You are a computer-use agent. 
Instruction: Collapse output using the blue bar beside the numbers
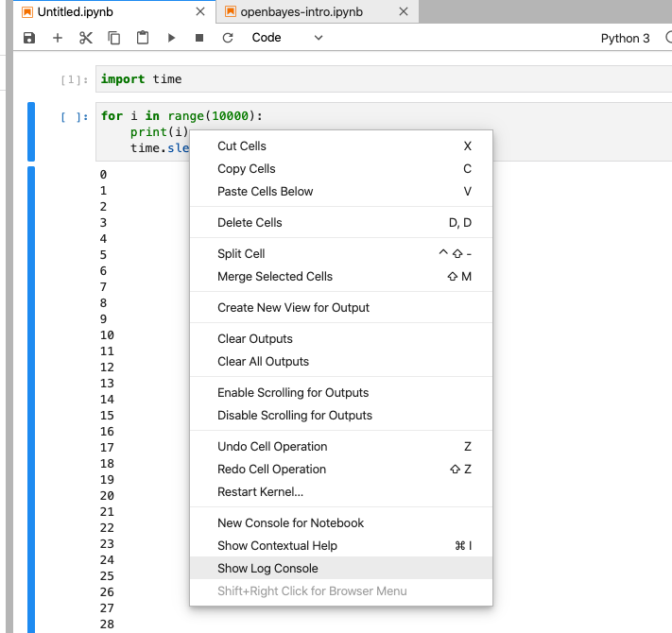31,397
